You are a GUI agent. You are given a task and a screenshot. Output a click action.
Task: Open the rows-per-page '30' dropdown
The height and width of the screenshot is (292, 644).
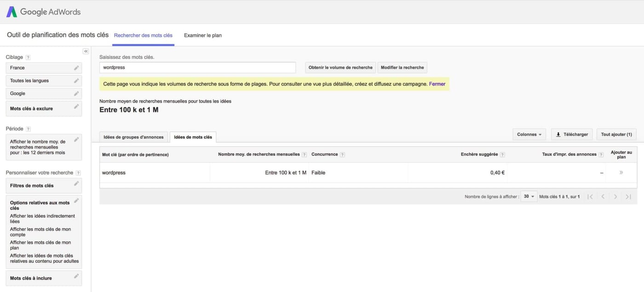pos(528,196)
